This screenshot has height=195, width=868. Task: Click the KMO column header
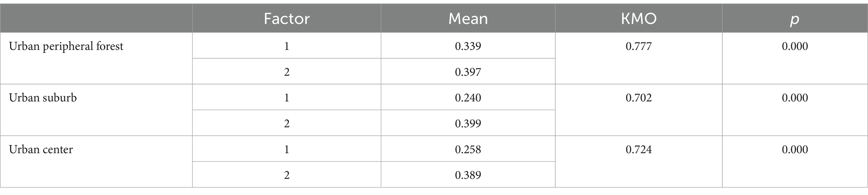[638, 19]
